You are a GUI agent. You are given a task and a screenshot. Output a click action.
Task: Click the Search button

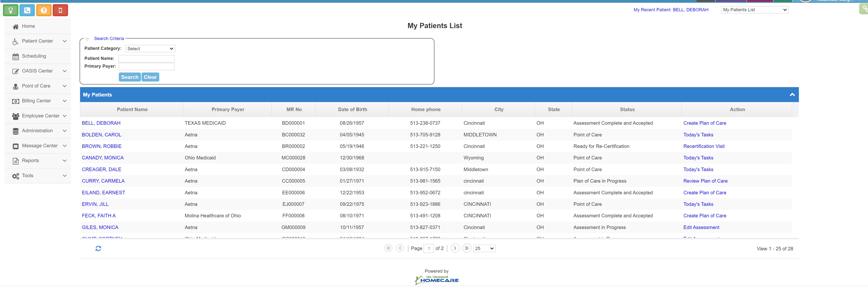(129, 77)
